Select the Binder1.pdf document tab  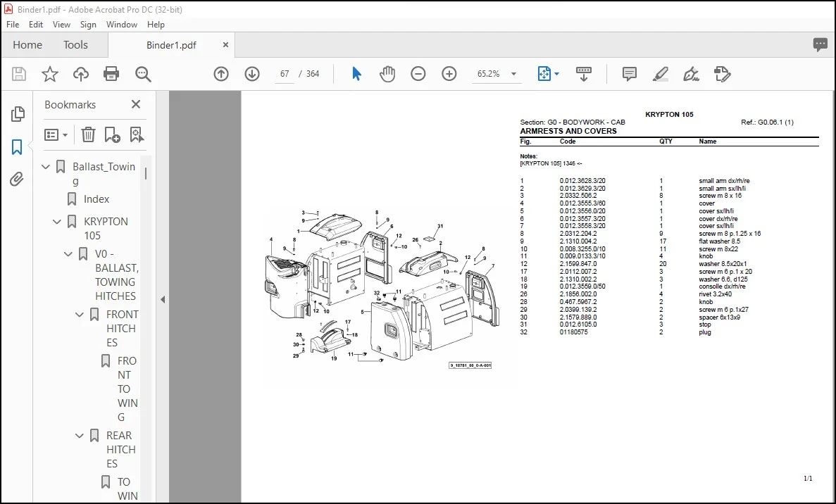[x=171, y=45]
